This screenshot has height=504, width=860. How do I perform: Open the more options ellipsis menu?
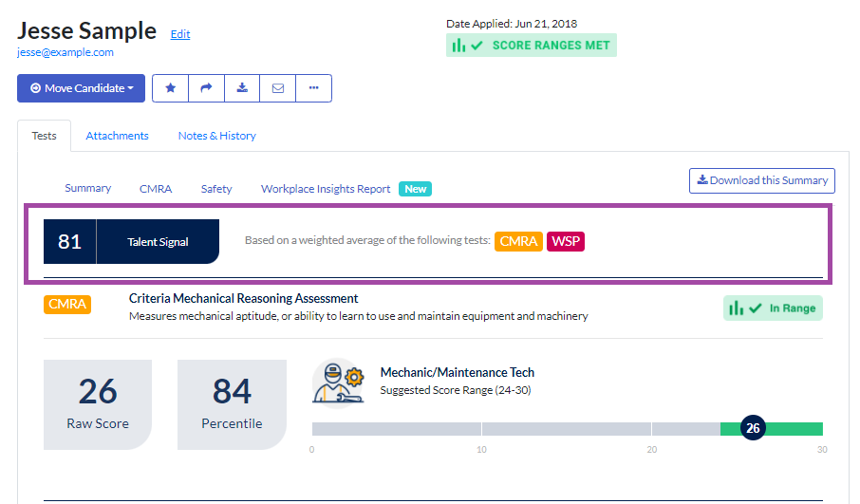(x=314, y=88)
